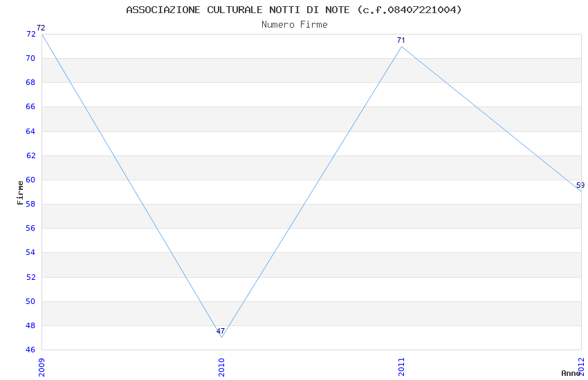Click the data label 71 for 2011

[x=401, y=40]
